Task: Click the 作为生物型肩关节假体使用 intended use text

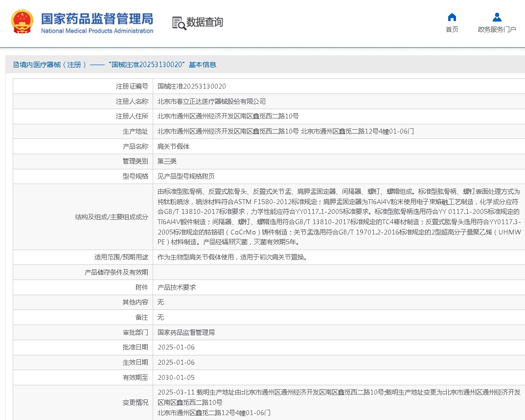Action: pos(232,257)
